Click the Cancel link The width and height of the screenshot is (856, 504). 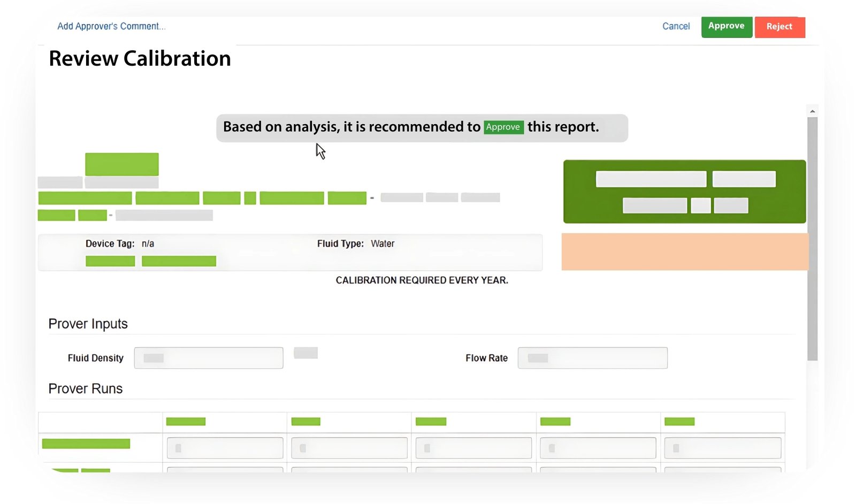tap(676, 26)
